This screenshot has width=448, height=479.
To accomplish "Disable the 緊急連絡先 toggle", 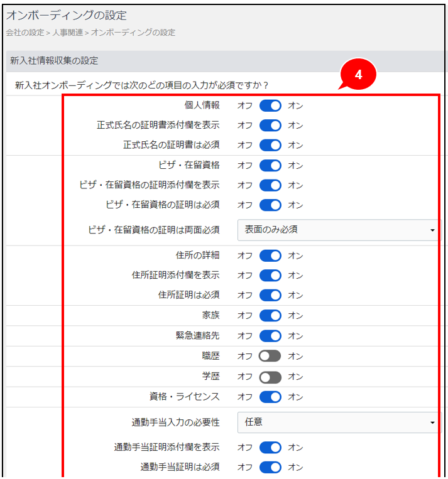I will coord(270,336).
